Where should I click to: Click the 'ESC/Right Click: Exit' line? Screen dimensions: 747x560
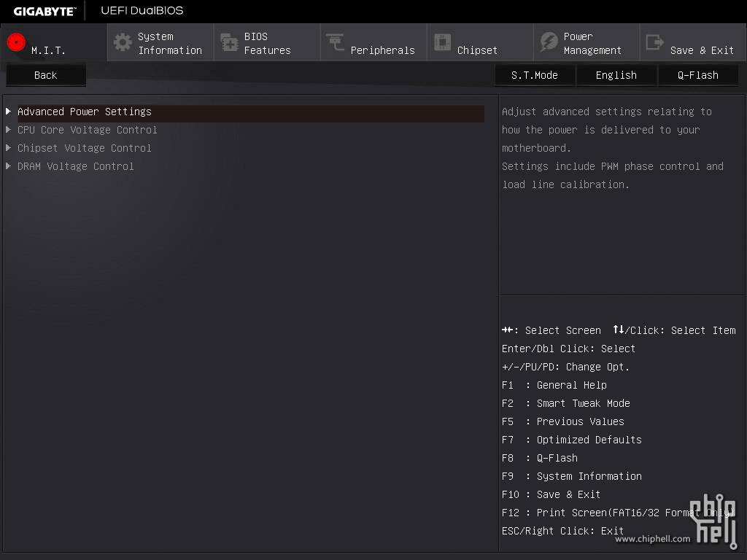tap(562, 531)
